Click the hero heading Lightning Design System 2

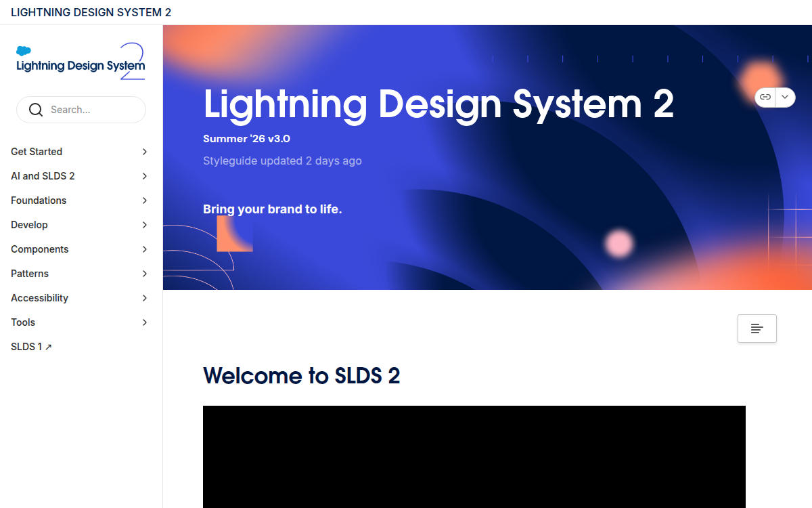[x=438, y=104]
